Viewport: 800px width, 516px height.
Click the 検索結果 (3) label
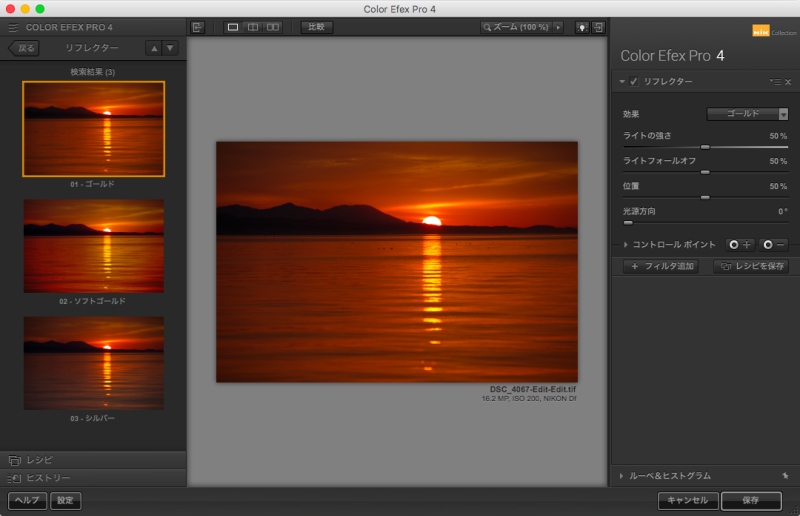pyautogui.click(x=93, y=72)
